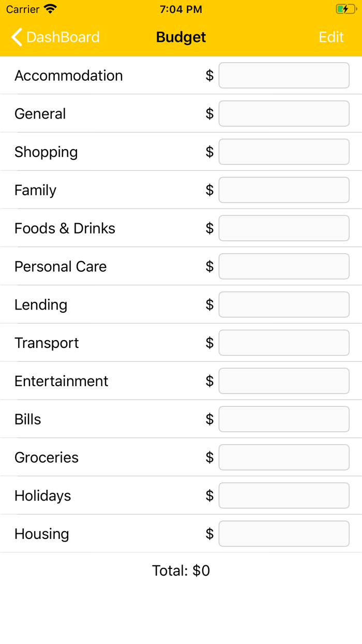Tap the Transport budget field
This screenshot has height=644, width=362.
point(284,343)
